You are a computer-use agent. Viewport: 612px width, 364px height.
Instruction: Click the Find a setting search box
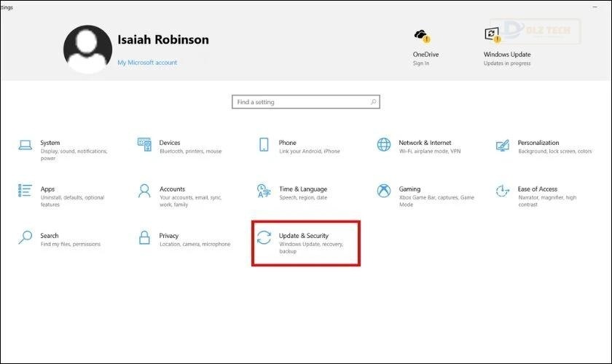pos(300,102)
